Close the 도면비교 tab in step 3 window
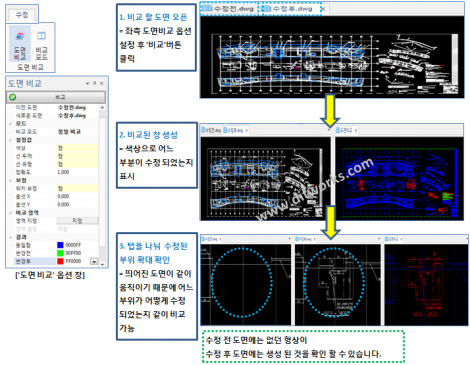 (x=401, y=239)
